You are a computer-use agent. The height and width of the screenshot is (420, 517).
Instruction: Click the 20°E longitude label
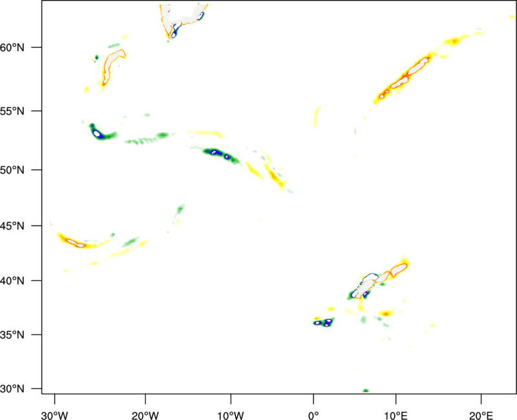coord(481,415)
